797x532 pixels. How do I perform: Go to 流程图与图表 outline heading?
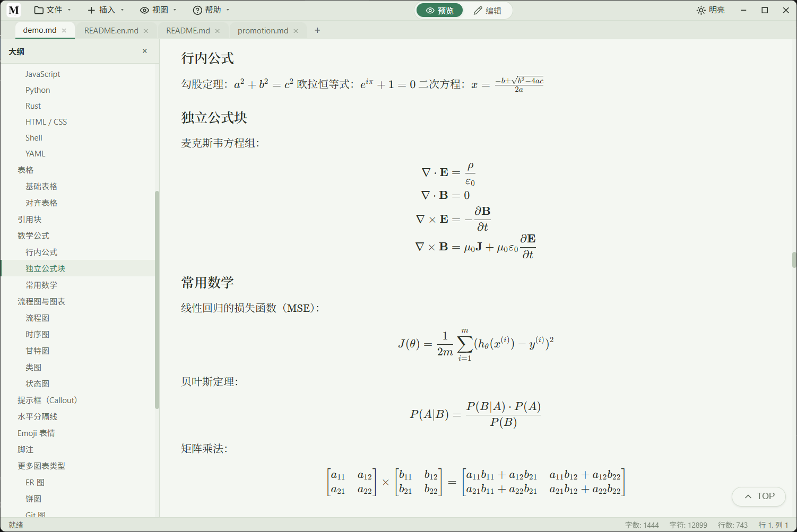(41, 301)
